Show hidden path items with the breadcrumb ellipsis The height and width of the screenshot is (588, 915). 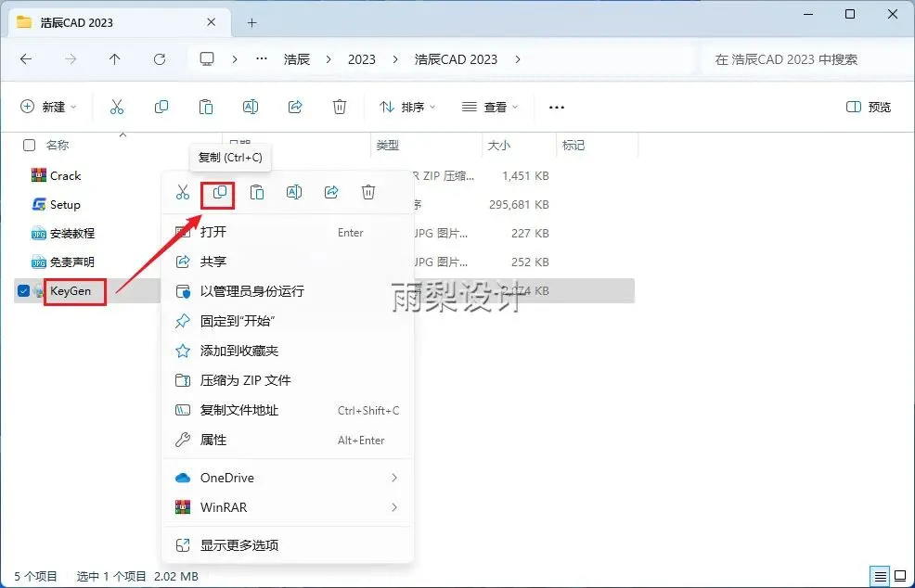pyautogui.click(x=262, y=59)
